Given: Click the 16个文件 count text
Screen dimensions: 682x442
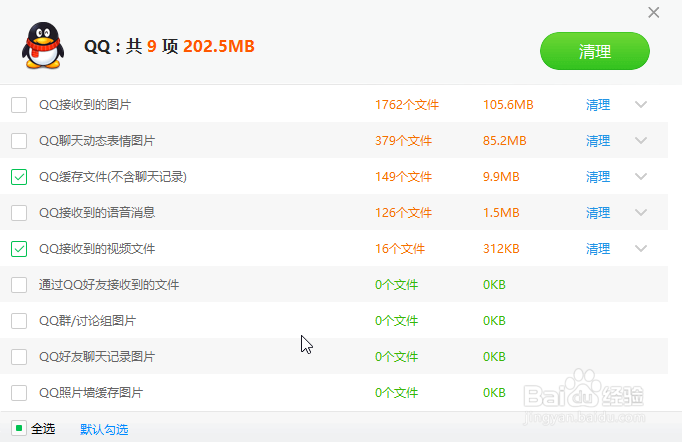Looking at the screenshot, I should (400, 249).
